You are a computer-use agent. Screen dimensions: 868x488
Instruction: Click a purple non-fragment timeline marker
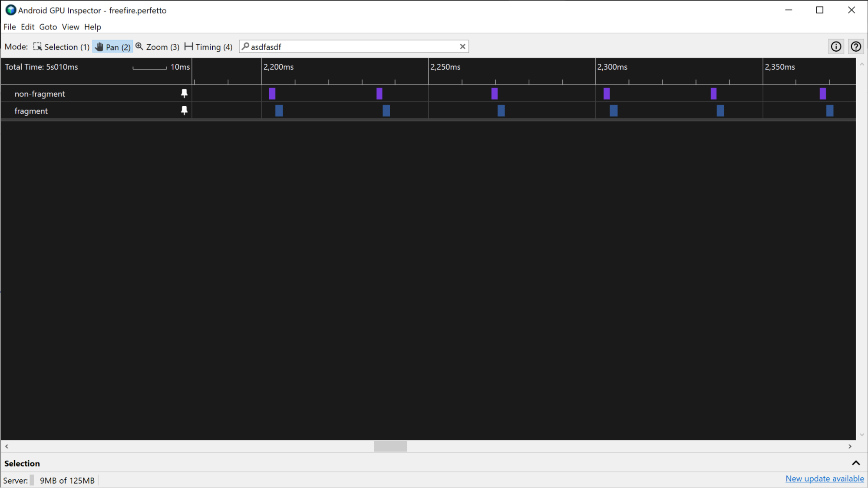click(x=272, y=94)
